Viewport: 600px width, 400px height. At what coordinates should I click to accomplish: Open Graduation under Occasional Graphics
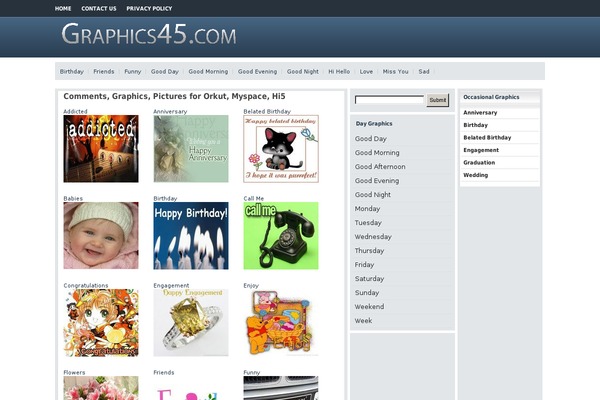479,163
